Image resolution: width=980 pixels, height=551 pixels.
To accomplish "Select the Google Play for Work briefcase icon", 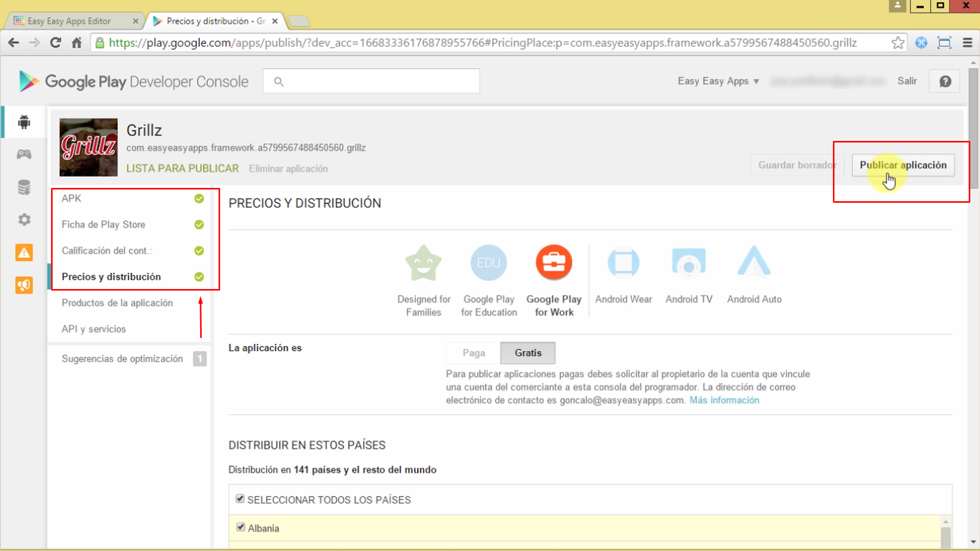I will 554,262.
